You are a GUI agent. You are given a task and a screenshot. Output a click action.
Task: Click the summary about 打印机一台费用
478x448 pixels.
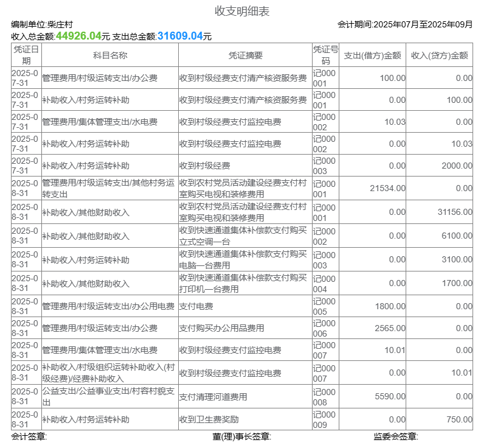(x=243, y=284)
